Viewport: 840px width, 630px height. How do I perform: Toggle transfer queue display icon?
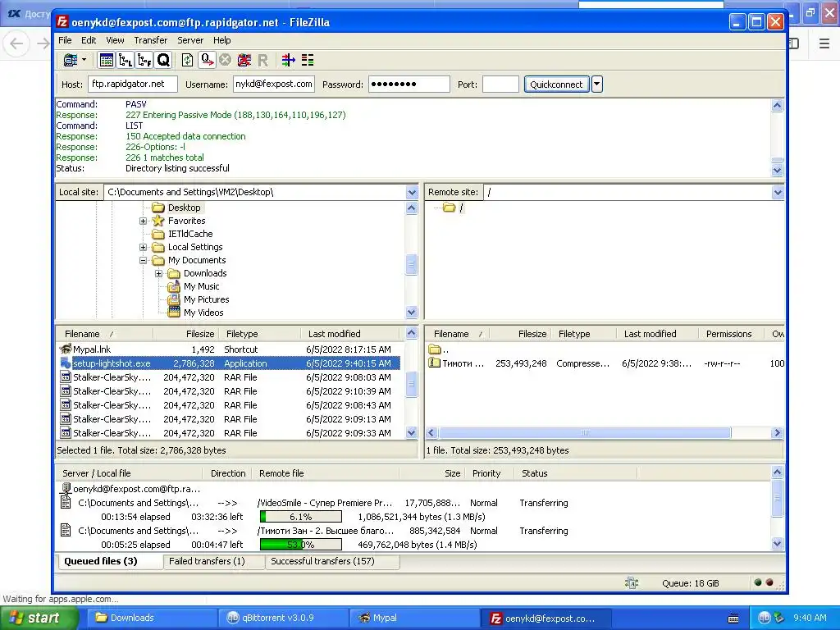coord(163,60)
